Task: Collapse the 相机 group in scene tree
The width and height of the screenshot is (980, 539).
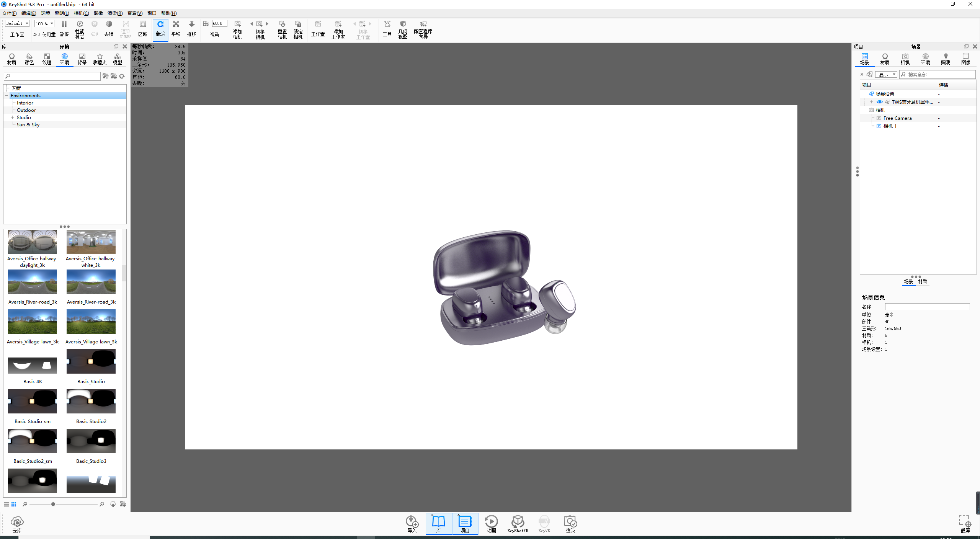Action: click(865, 110)
